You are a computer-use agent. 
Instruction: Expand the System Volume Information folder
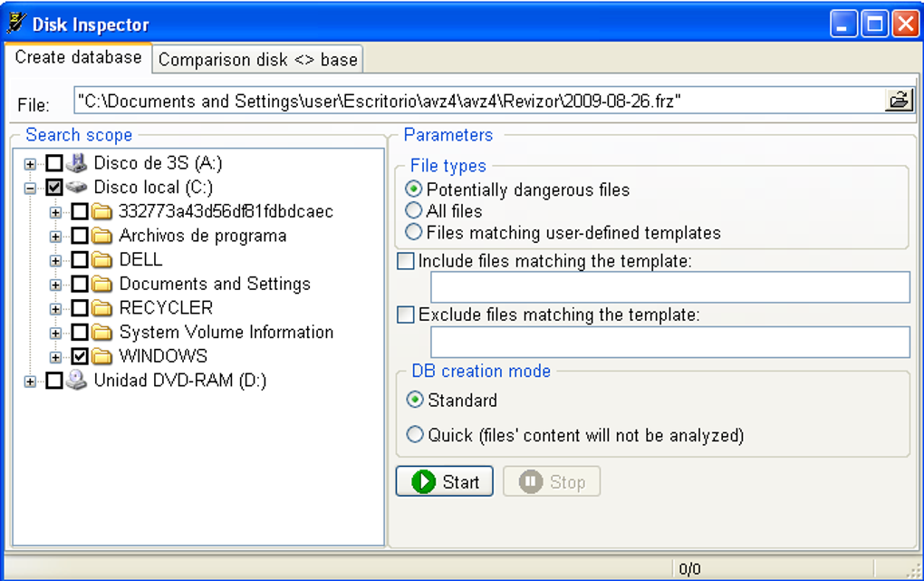55,334
